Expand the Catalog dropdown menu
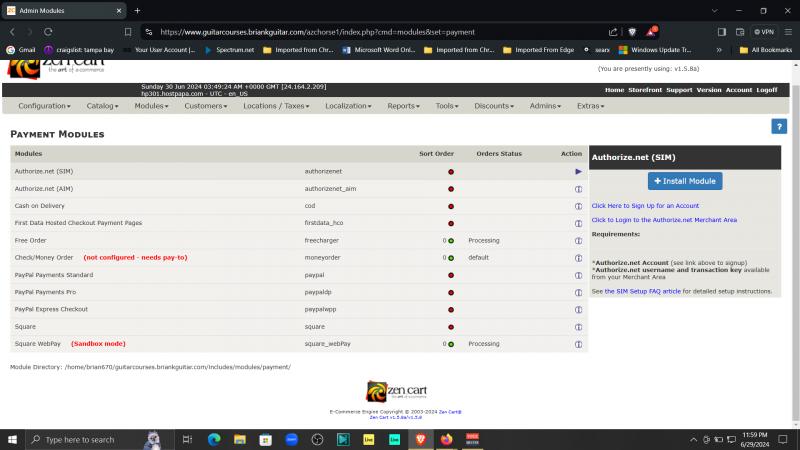Viewport: 800px width, 450px height. click(102, 106)
